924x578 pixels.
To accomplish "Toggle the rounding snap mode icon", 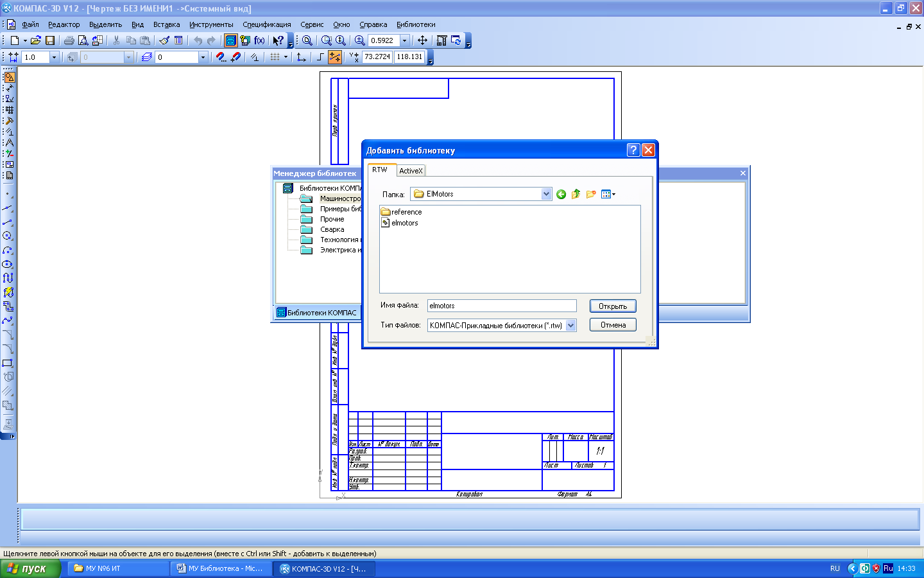I will pos(335,57).
